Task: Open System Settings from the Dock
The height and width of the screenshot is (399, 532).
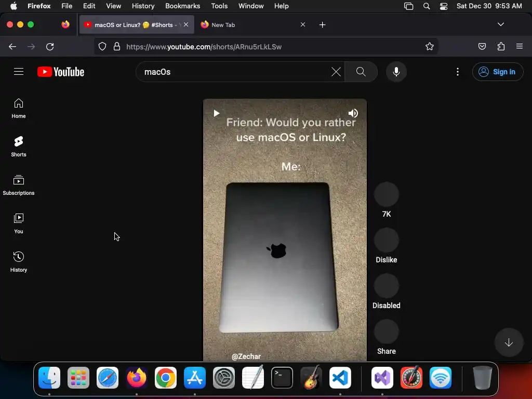Action: pyautogui.click(x=223, y=378)
